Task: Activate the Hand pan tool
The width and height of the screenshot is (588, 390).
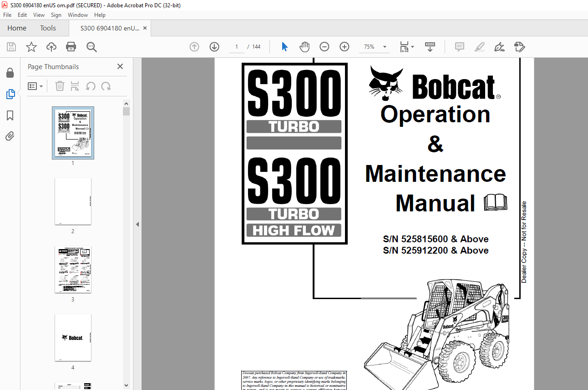Action: (x=304, y=47)
